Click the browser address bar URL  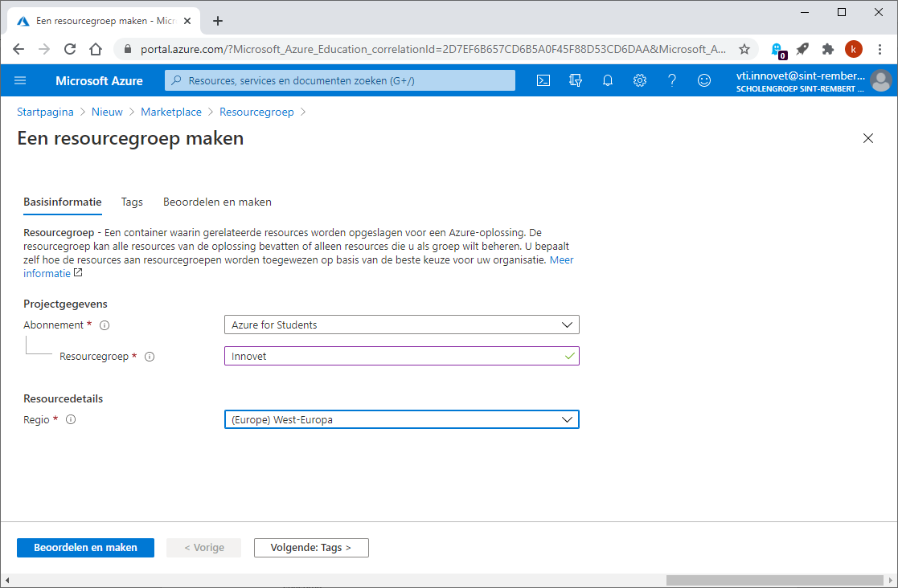(x=433, y=49)
